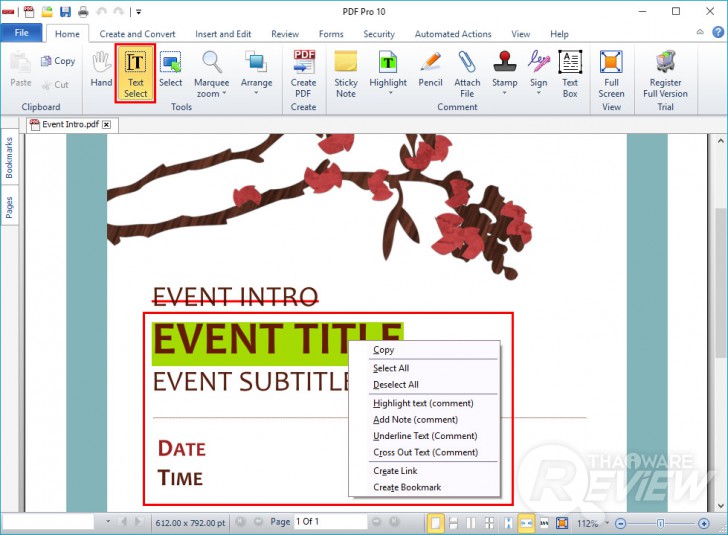Toggle fit height view in status bar
Viewport: 728px width, 535px height.
point(508,523)
